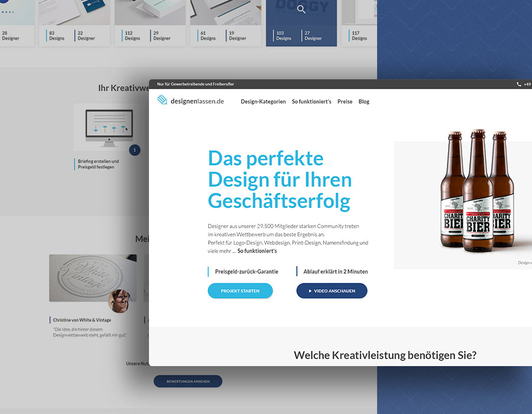Click the magnifier icon on the DOGGY thumbnail
Screen dimensions: 532x414
pos(301,9)
